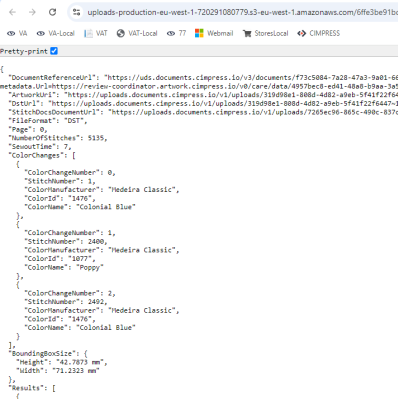This screenshot has height=401, width=400.
Task: Open the VA bookmark
Action: point(17,33)
